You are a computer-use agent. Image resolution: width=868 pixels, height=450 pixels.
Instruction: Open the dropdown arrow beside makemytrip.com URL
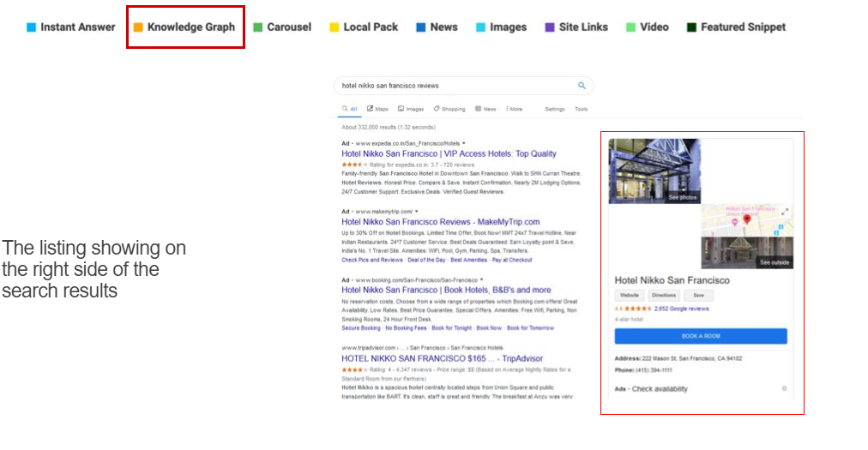tap(416, 212)
